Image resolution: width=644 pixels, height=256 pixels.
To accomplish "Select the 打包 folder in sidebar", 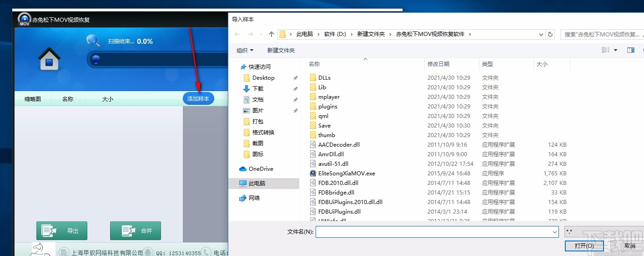I will 258,122.
